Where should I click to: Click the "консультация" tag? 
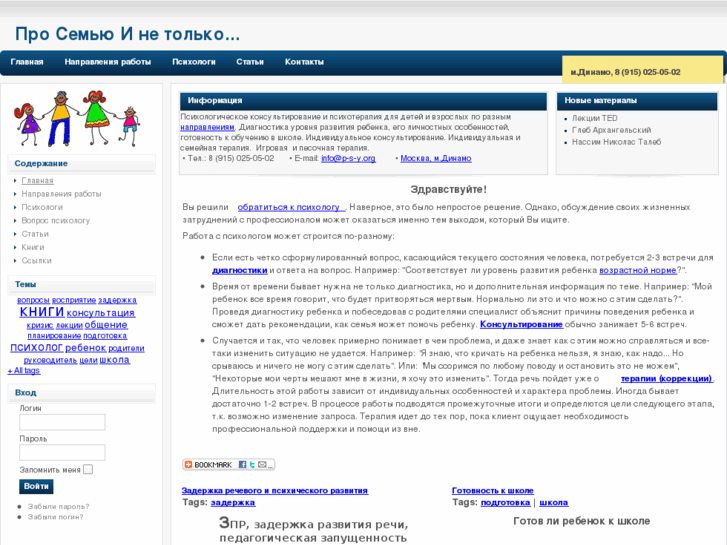click(101, 313)
